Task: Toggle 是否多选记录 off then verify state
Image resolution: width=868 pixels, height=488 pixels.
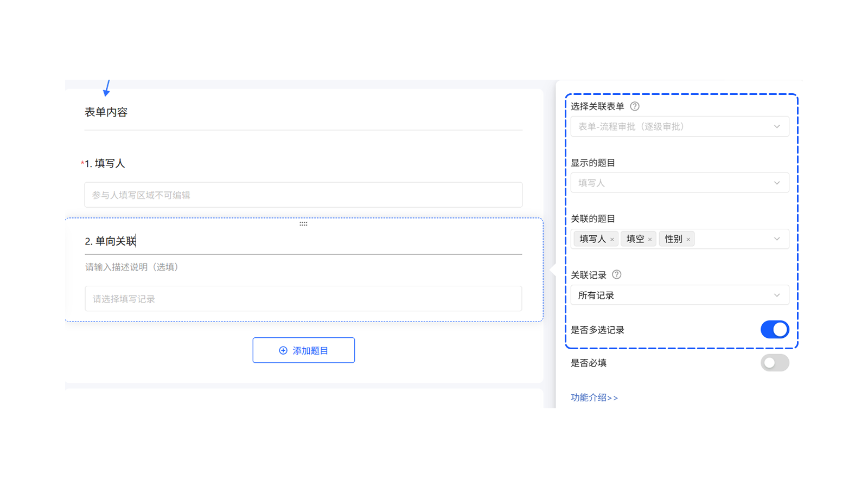Action: point(775,329)
